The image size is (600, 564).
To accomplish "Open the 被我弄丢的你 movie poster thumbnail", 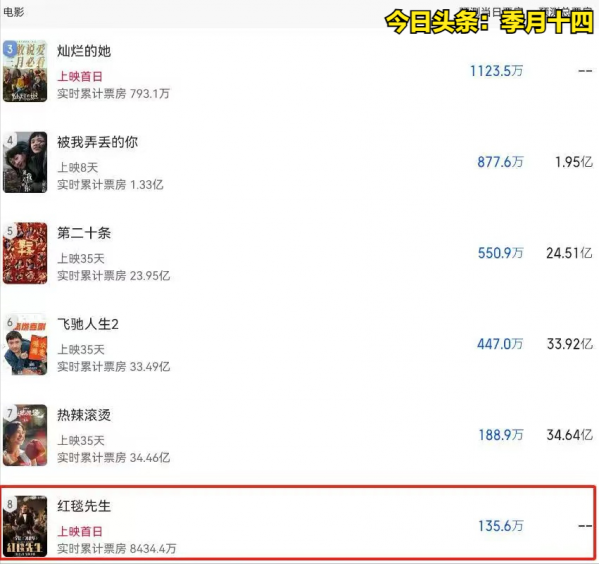I will click(x=25, y=162).
